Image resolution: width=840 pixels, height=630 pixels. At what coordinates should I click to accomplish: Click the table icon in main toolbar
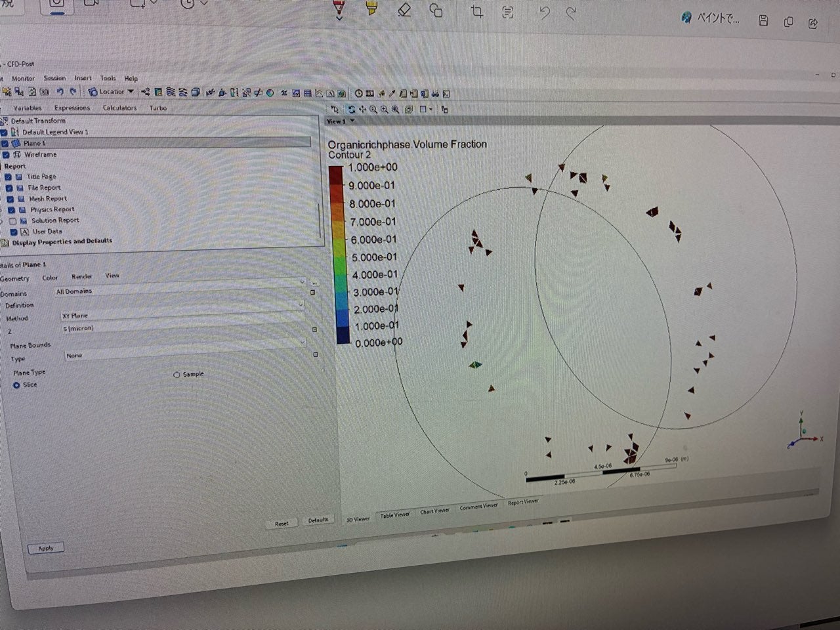click(x=308, y=93)
